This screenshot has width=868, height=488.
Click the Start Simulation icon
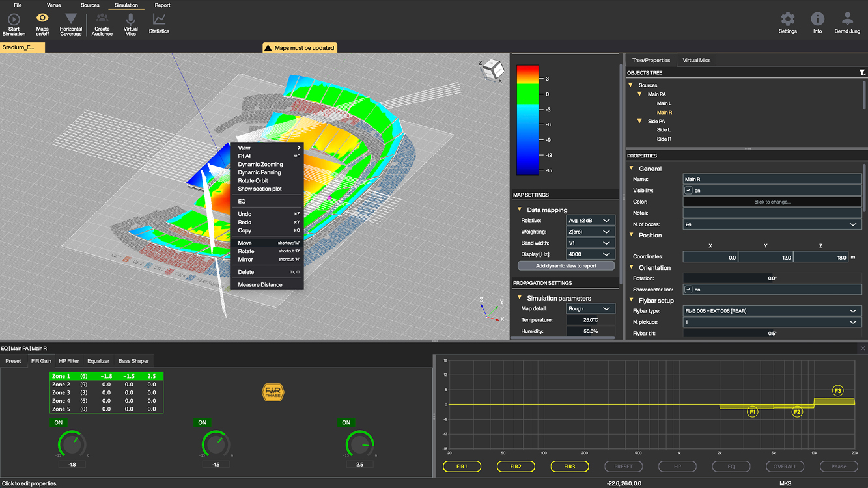pyautogui.click(x=14, y=20)
